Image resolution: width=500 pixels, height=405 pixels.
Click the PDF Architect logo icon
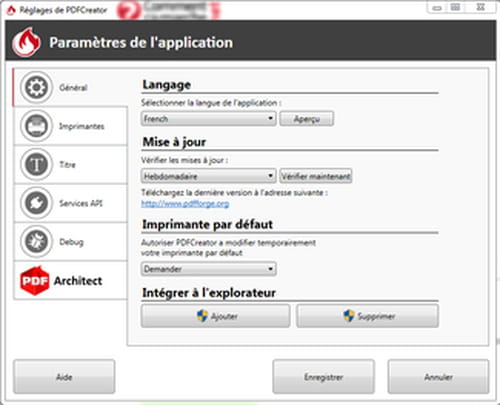pos(35,280)
